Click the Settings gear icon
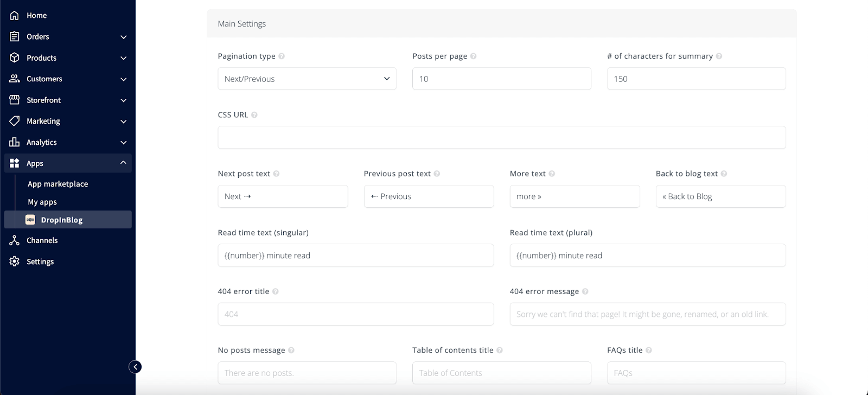 pyautogui.click(x=15, y=262)
